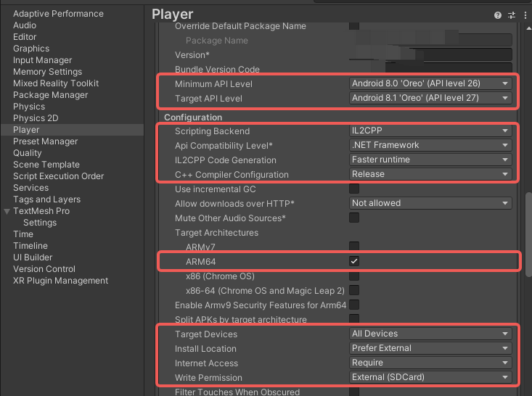Viewport: 532px width, 396px height.
Task: Change the C++ Compiler Configuration dropdown
Action: tap(430, 174)
